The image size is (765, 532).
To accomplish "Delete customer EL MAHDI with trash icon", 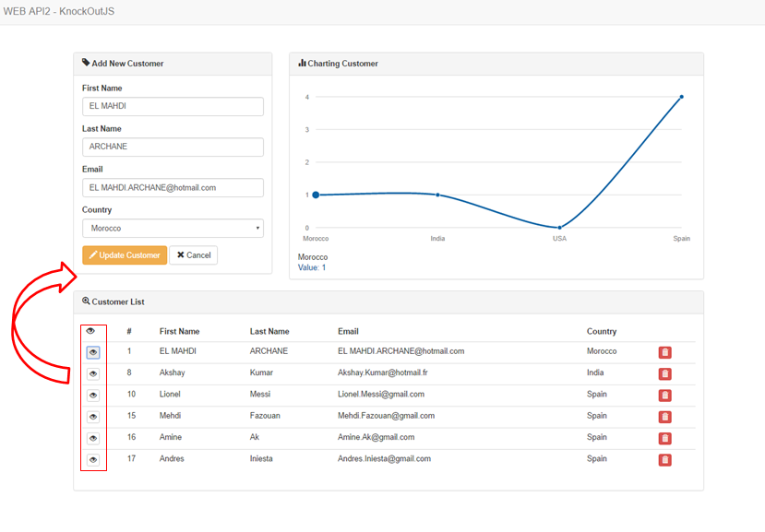I will (x=664, y=352).
